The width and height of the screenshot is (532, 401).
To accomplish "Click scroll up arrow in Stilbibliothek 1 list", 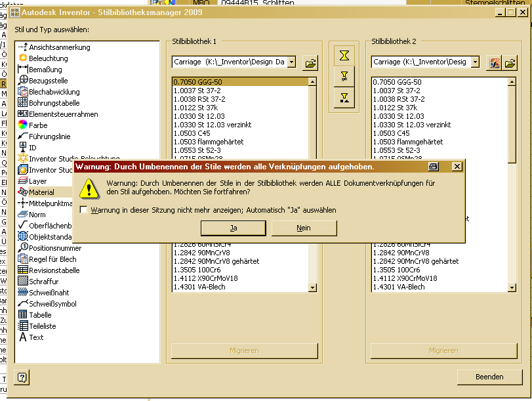I will pyautogui.click(x=312, y=82).
